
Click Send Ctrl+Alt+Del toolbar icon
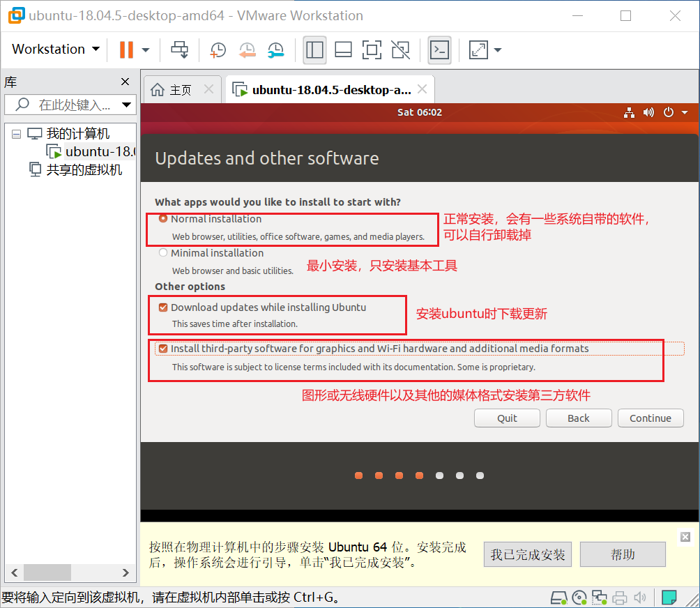click(x=180, y=50)
